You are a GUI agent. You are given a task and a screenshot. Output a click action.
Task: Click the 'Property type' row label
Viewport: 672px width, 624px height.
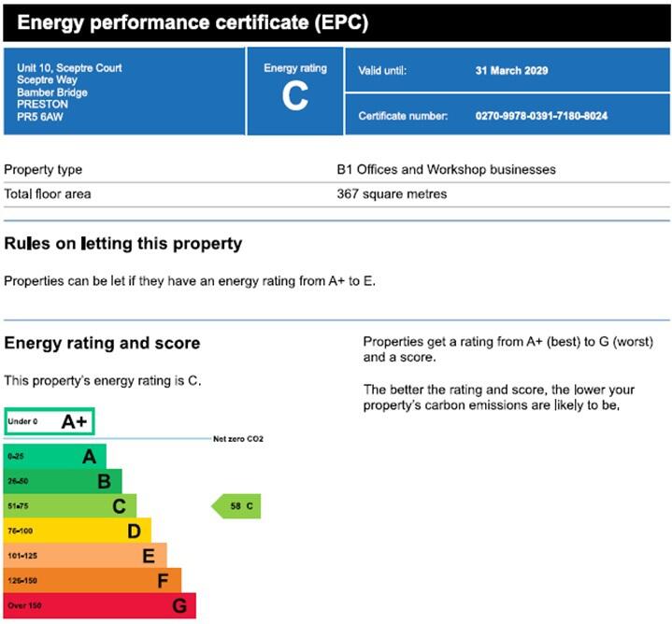click(43, 170)
